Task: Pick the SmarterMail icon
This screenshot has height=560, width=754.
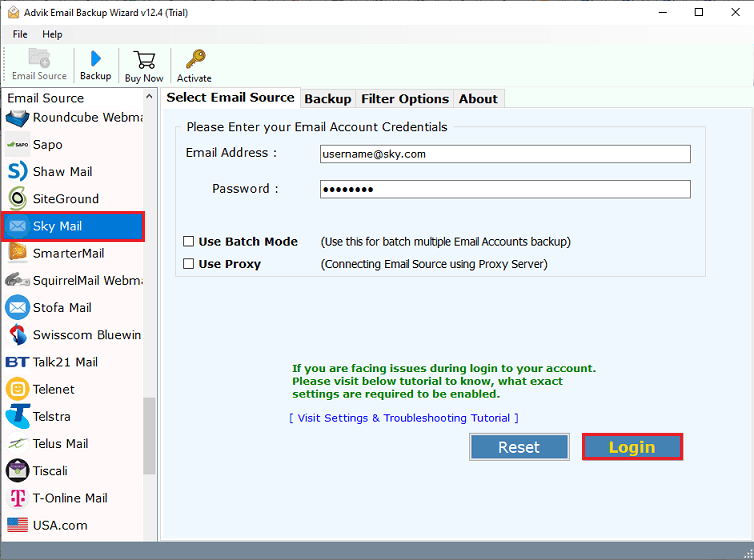Action: pos(18,253)
